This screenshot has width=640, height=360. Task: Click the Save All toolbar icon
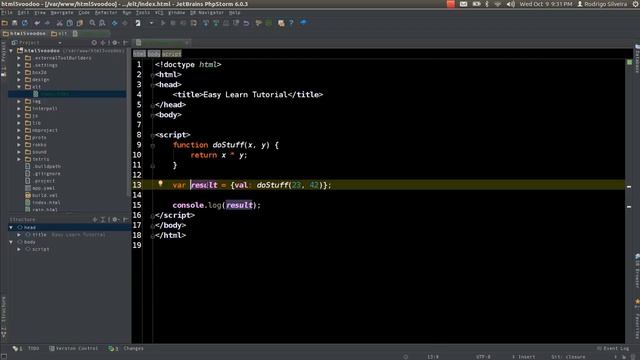click(15, 23)
